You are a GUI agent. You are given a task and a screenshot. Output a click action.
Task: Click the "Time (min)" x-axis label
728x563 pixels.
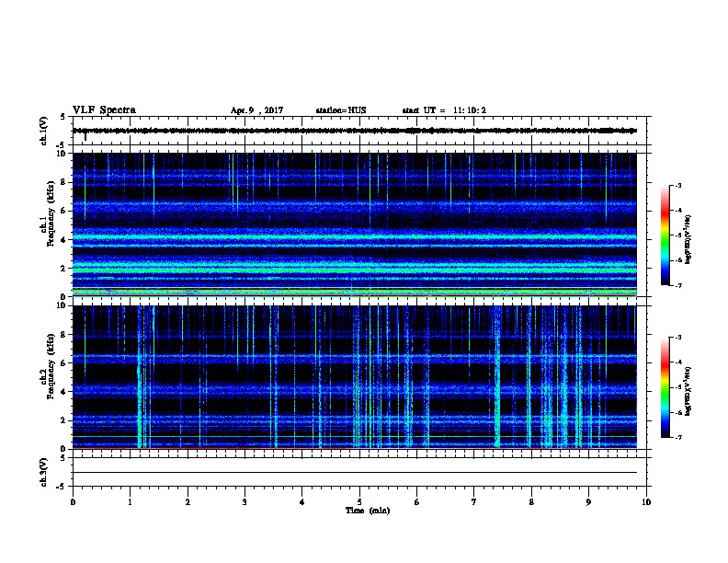tap(368, 511)
